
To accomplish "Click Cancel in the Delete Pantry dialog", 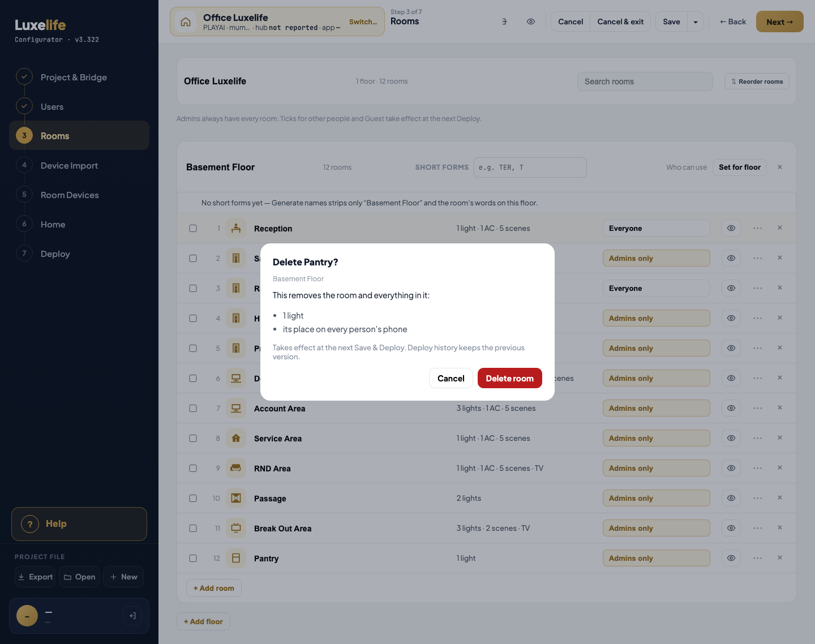I will [451, 378].
